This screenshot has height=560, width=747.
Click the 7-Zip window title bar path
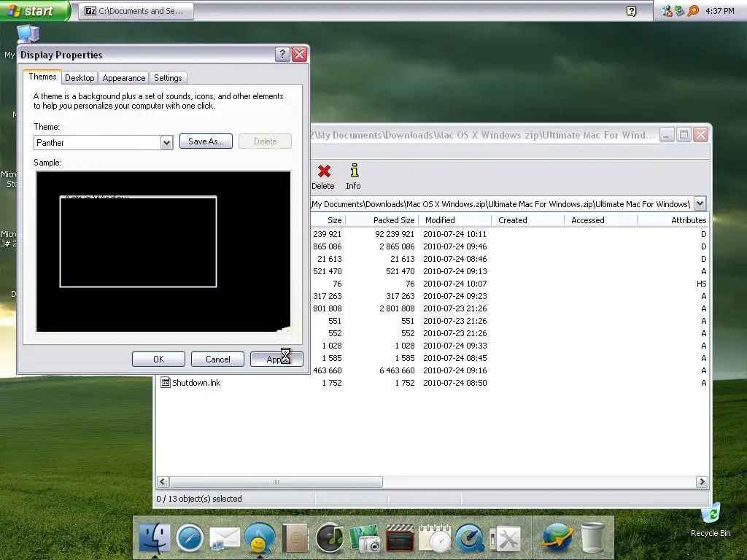pos(483,135)
